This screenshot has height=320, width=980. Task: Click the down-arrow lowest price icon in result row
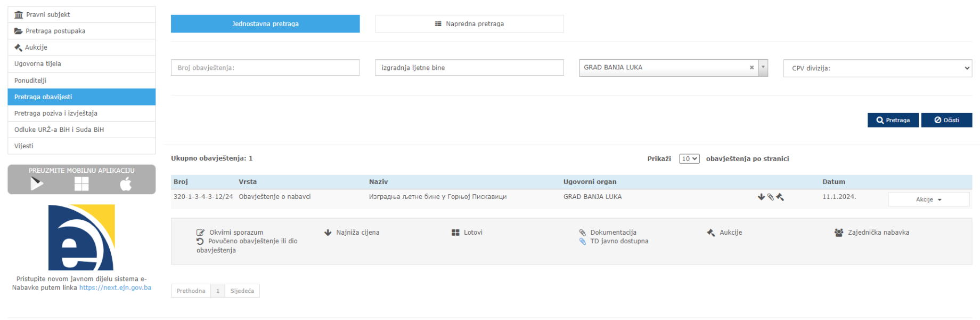tap(761, 197)
